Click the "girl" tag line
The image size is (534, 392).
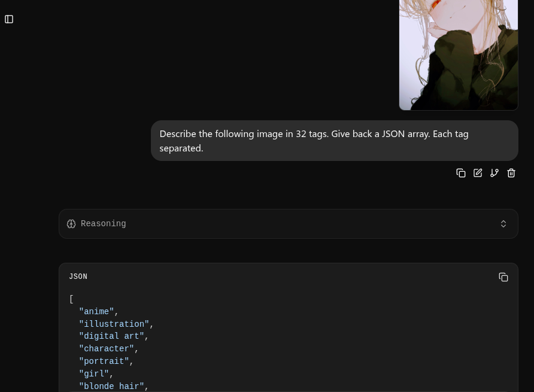pyautogui.click(x=96, y=373)
